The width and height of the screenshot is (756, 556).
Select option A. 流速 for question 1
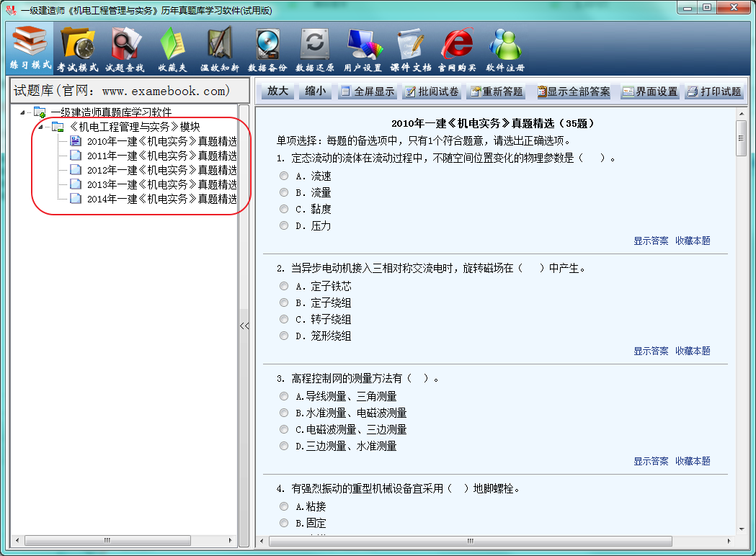pyautogui.click(x=284, y=176)
